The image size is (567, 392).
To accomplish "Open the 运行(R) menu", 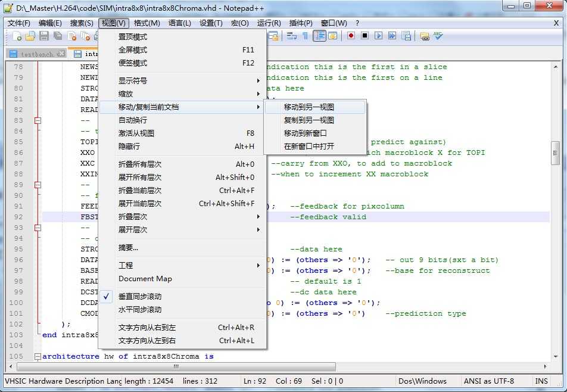I will (x=269, y=23).
